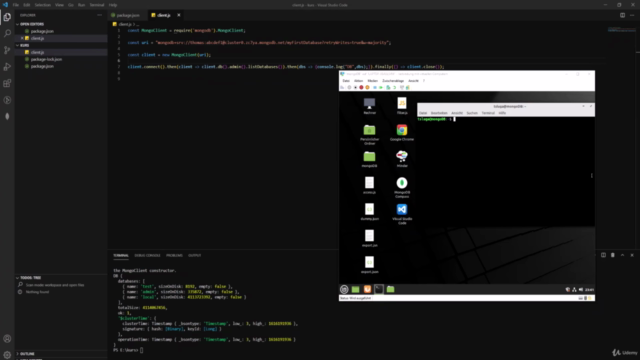Open the Terminal menu in VS Code
Viewport: 640px width, 360px height.
(x=97, y=5)
